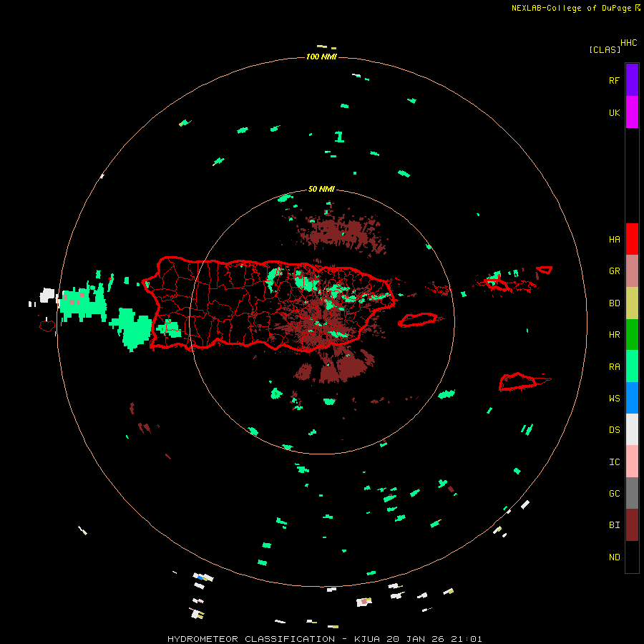Image resolution: width=644 pixels, height=644 pixels.
Task: Click the ND legend label
Action: click(614, 557)
